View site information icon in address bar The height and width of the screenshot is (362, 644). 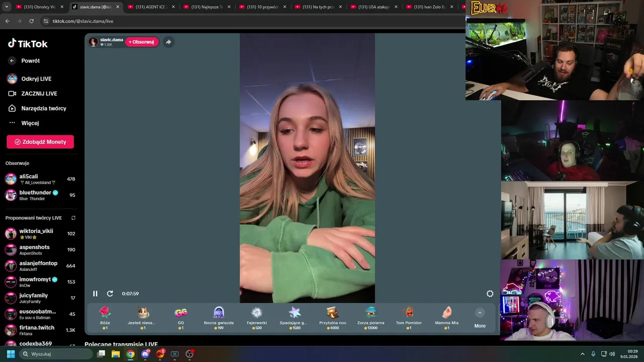[x=46, y=21]
